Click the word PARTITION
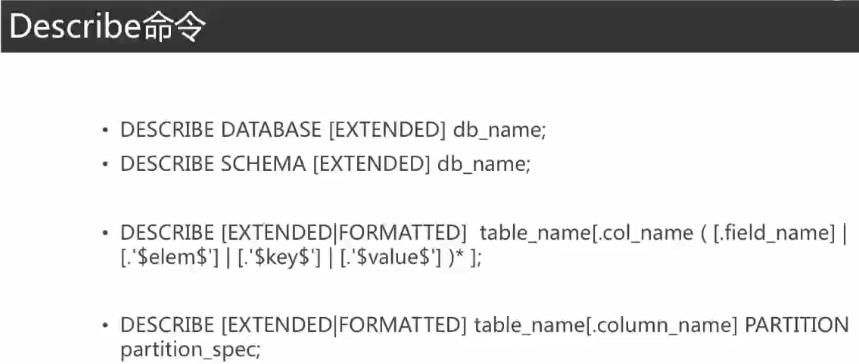 tap(797, 325)
